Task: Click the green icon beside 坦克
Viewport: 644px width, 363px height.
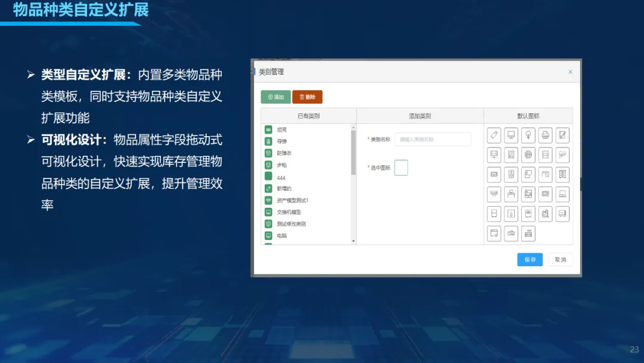Action: tap(268, 130)
